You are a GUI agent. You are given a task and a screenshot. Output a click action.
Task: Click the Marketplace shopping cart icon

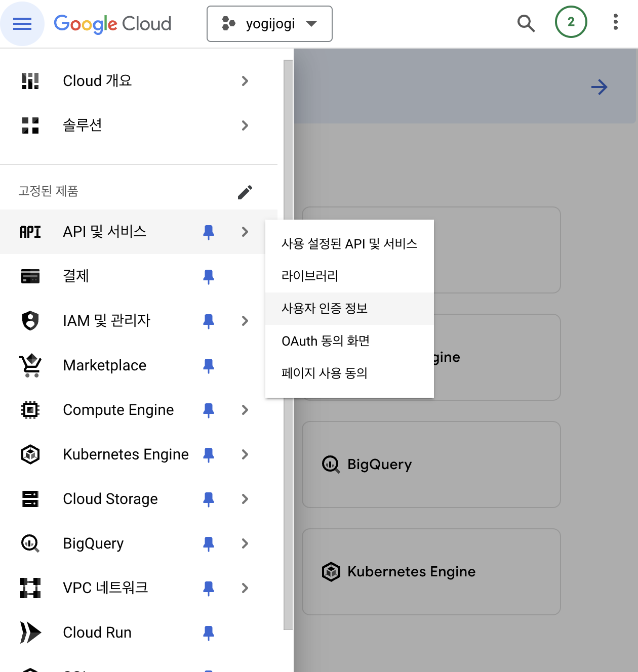(x=30, y=365)
